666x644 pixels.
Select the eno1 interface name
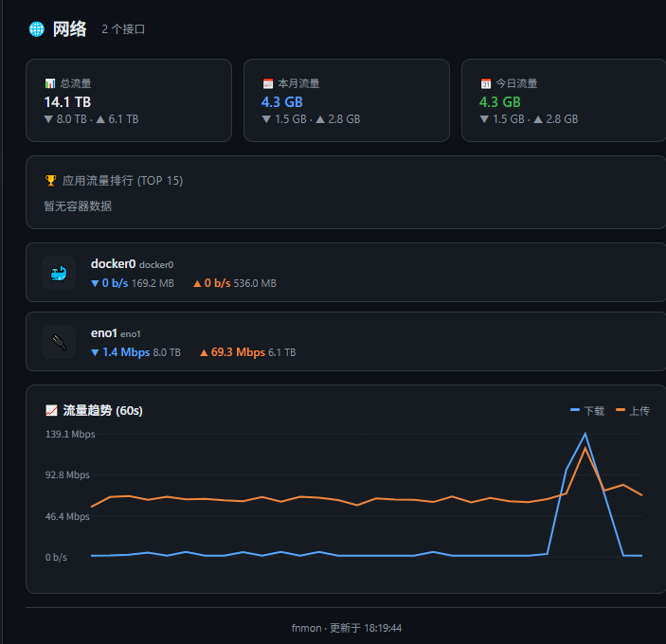tap(103, 333)
